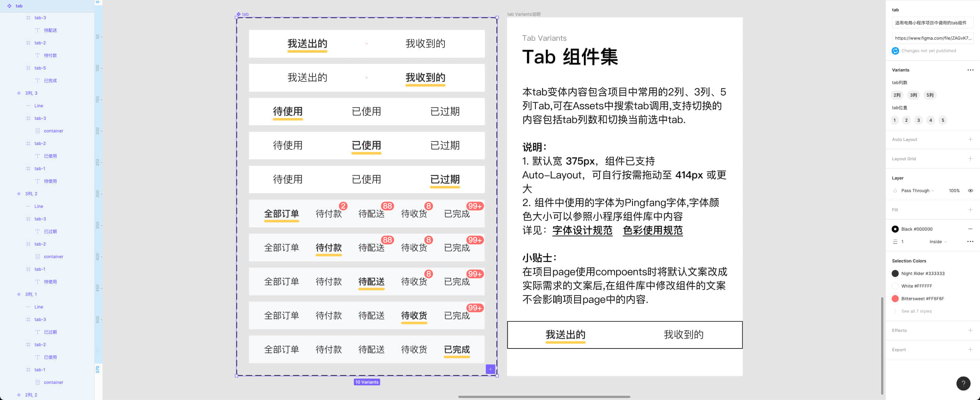Click the Bittersweet #FF6F6F swatch
The height and width of the screenshot is (400, 980).
[x=895, y=299]
